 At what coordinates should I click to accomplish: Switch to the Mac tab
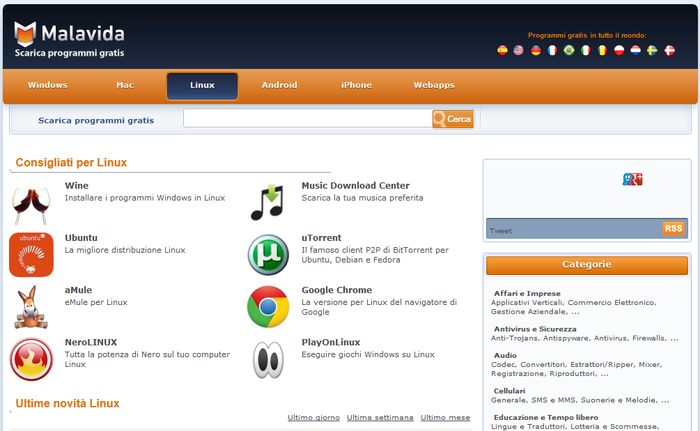[x=125, y=85]
